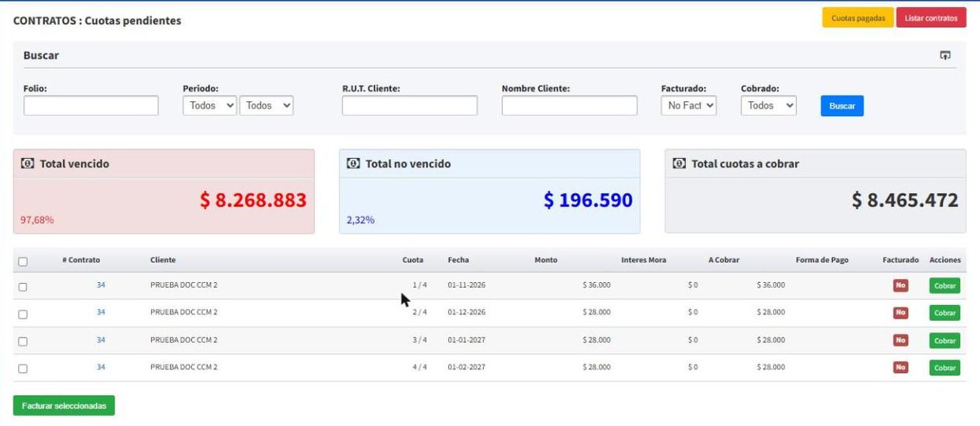Click the Monto column header
Screen dimensions: 980x426
point(546,260)
